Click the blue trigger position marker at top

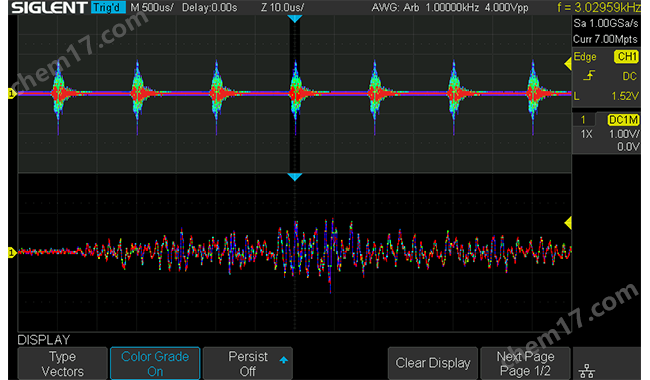click(295, 19)
